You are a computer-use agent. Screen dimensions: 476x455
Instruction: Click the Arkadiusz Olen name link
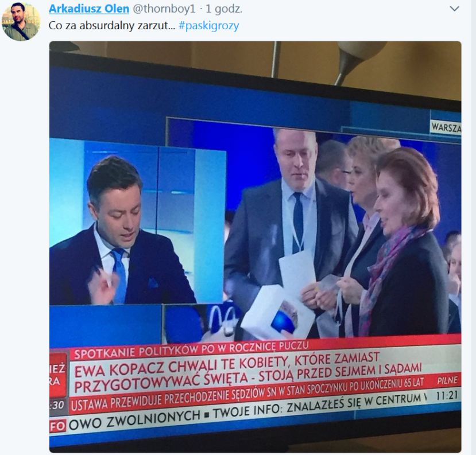point(89,9)
